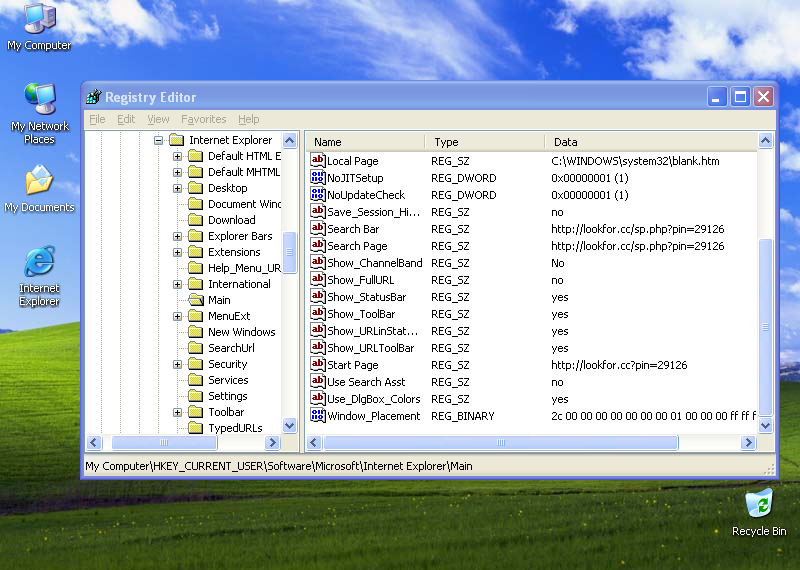Click the Search Bar string value icon
The height and width of the screenshot is (570, 800).
click(317, 229)
